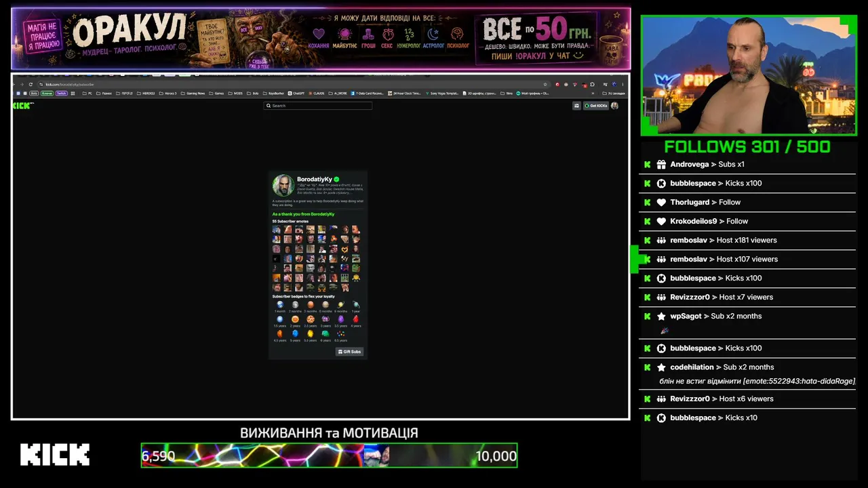Image resolution: width=868 pixels, height=488 pixels.
Task: Open the Gaming News bookmarks folder
Action: pos(193,94)
